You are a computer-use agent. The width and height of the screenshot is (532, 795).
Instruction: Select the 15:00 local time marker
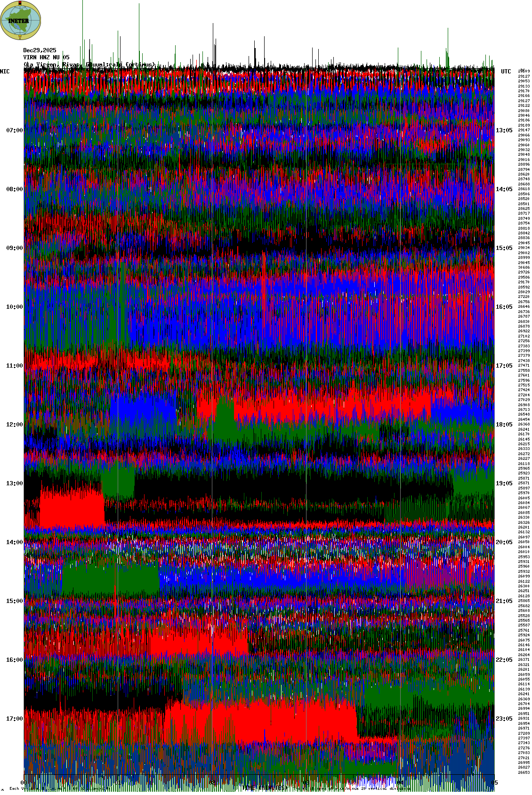tap(14, 601)
